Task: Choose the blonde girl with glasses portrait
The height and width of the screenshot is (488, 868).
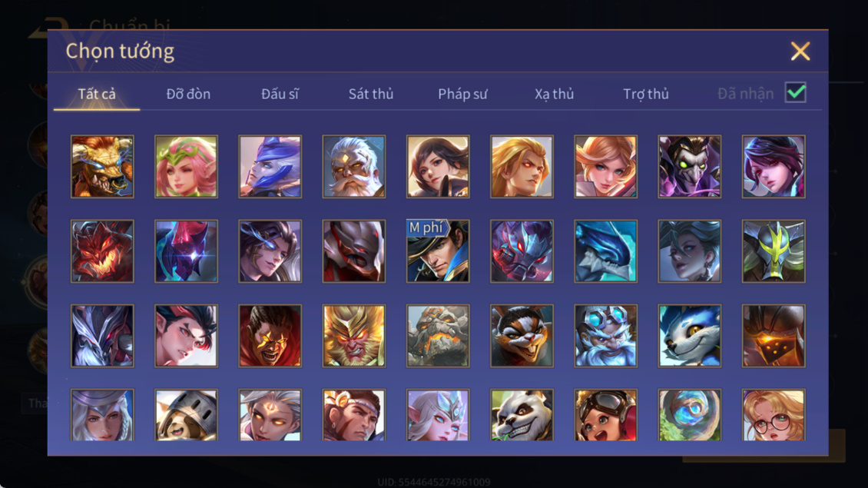Action: point(774,415)
